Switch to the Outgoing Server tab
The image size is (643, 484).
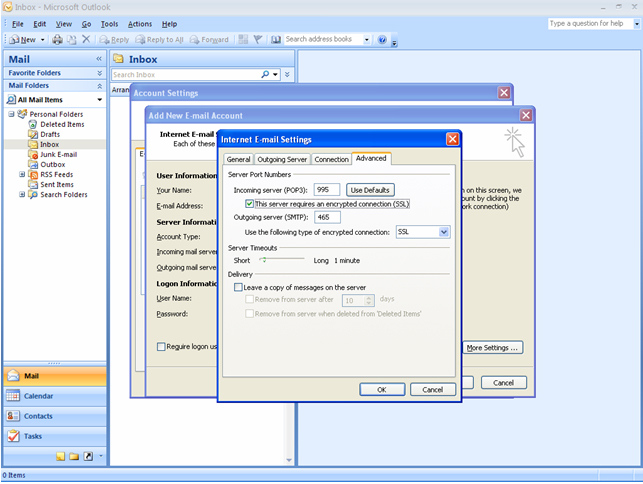[282, 159]
